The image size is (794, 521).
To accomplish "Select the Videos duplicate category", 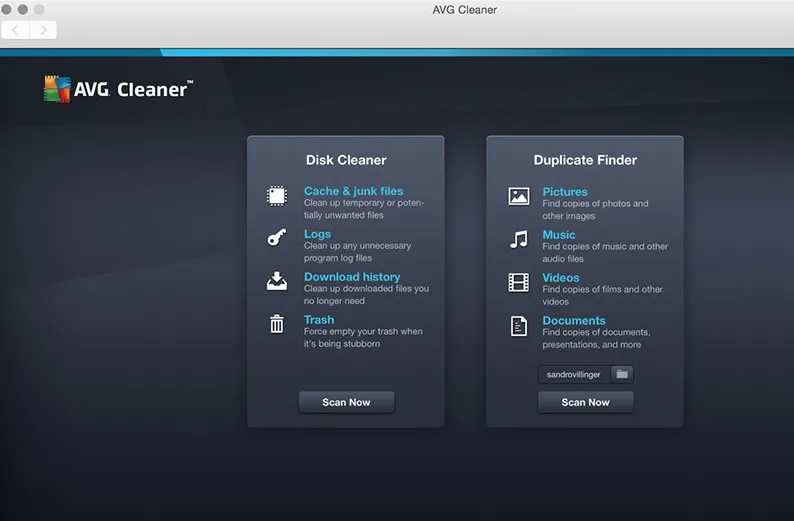I will pyautogui.click(x=561, y=278).
